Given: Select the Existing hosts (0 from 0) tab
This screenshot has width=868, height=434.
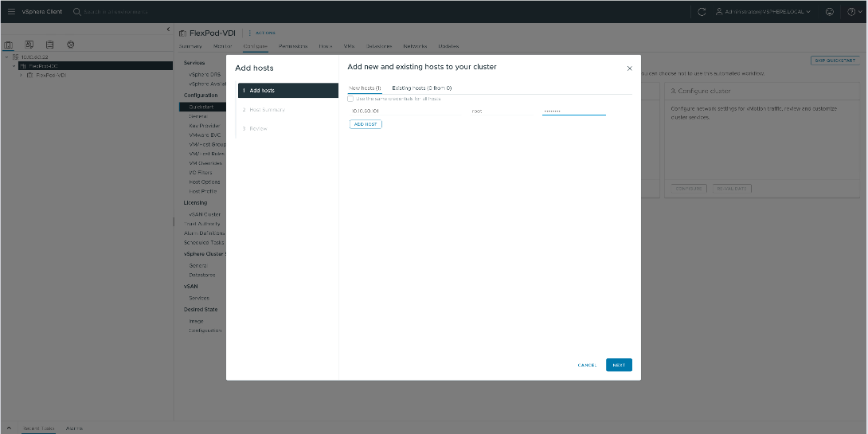Looking at the screenshot, I should [x=422, y=88].
